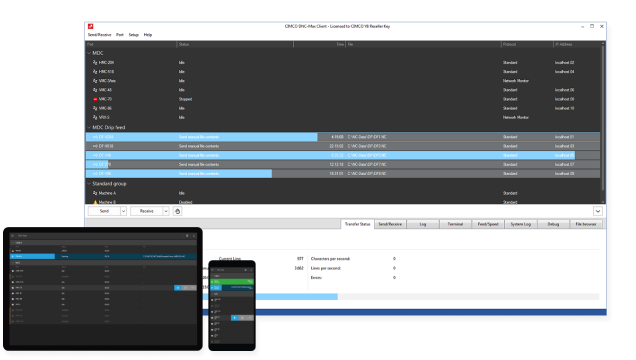Click the machine icon beside VMC-86
Viewport: 636px width, 360px height.
coord(95,108)
